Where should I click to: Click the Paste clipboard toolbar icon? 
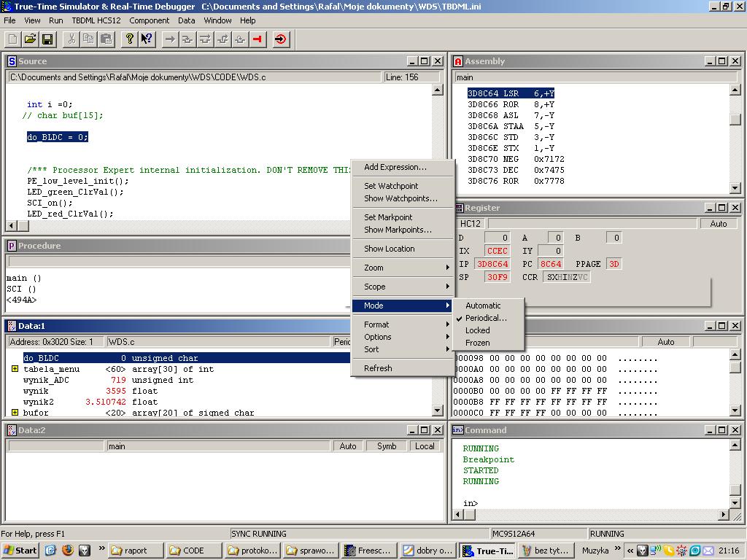(x=107, y=39)
